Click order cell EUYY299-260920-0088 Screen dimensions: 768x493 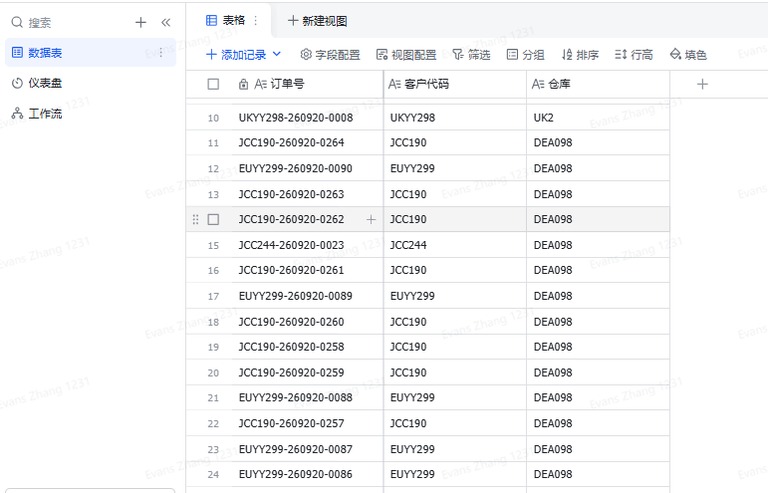[x=308, y=398]
